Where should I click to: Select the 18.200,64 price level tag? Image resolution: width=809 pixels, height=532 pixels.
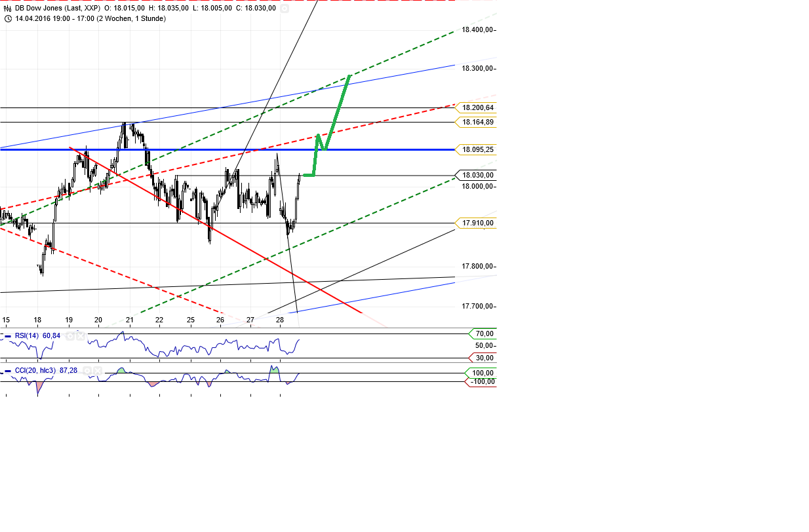[477, 107]
